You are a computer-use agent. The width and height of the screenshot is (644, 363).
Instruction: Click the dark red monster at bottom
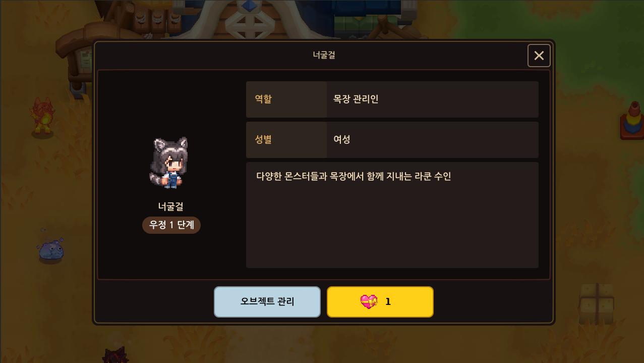point(115,355)
